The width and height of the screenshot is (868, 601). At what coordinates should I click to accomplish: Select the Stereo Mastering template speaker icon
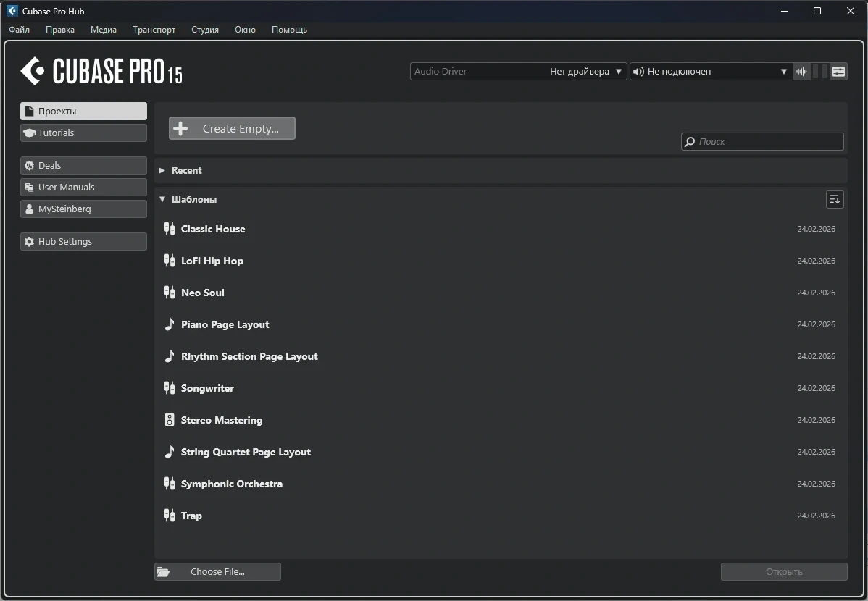pyautogui.click(x=170, y=420)
